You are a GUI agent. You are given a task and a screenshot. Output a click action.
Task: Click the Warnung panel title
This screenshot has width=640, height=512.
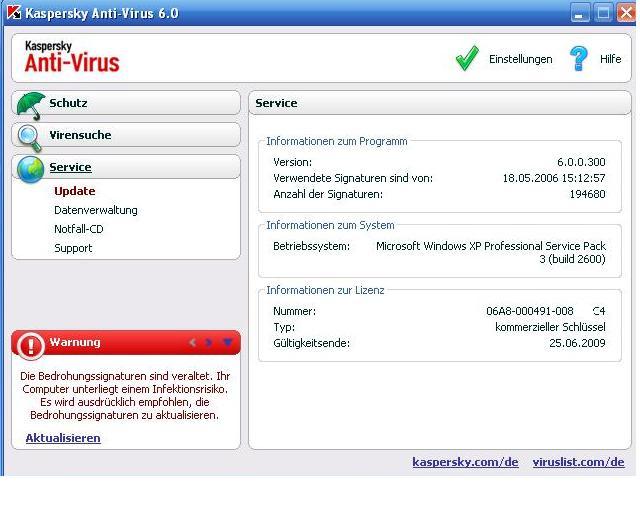pos(75,342)
